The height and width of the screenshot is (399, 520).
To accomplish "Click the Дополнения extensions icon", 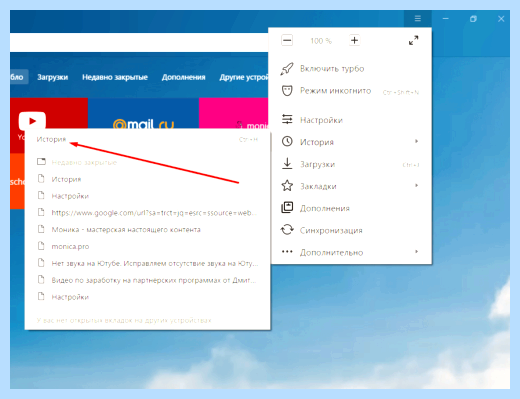I will (287, 208).
